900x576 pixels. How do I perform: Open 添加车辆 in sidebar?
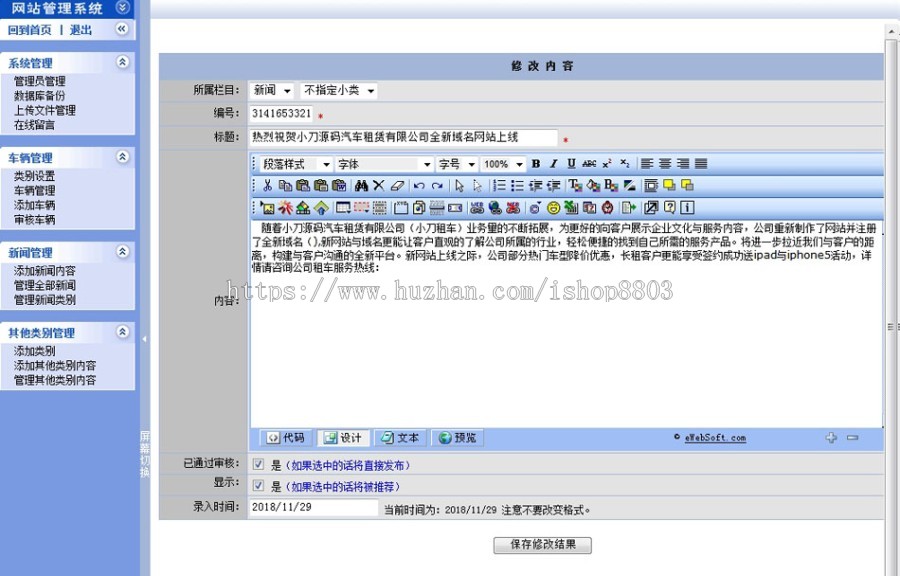[x=34, y=205]
